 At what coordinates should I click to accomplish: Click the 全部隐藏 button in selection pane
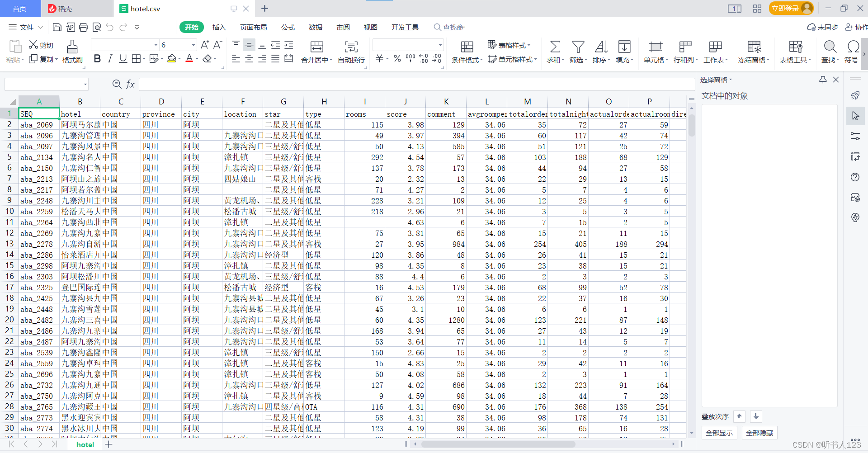(x=759, y=433)
